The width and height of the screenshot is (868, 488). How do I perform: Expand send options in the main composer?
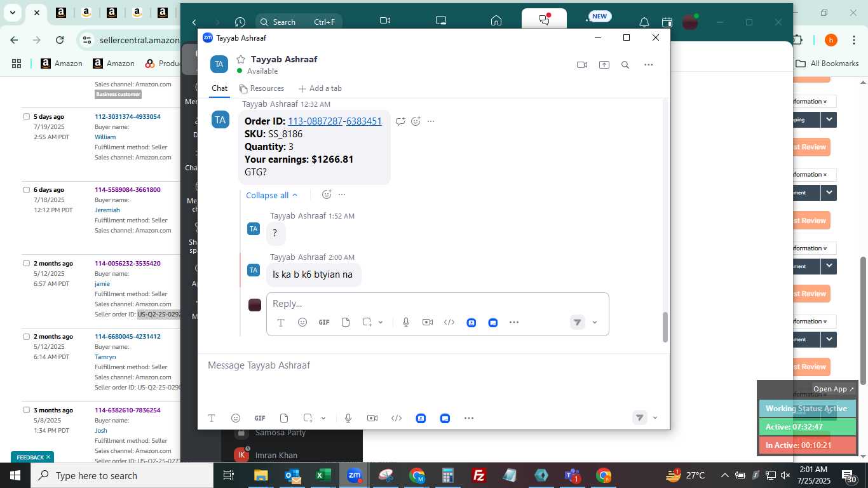[655, 417]
